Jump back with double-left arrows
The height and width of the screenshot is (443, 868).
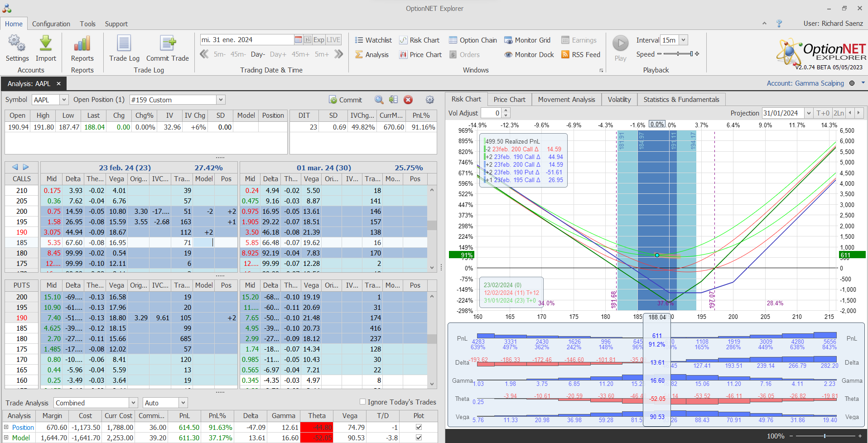[x=204, y=54]
